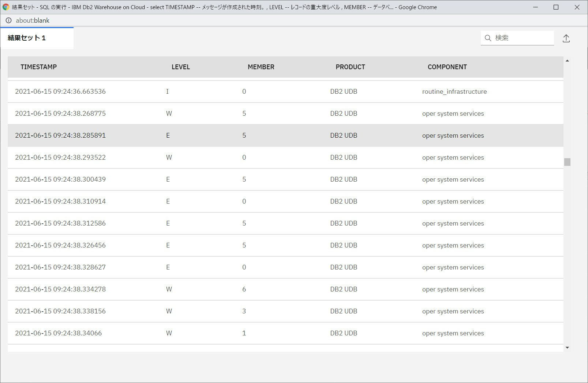Click level I in the 09:24:36.663536 row

click(168, 92)
